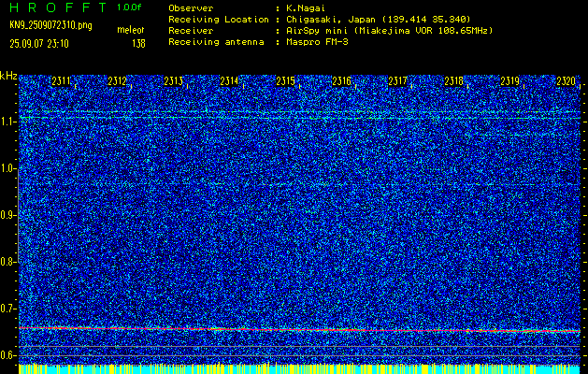
Task: Click the 0.6 frequency axis label
Action: [8, 355]
